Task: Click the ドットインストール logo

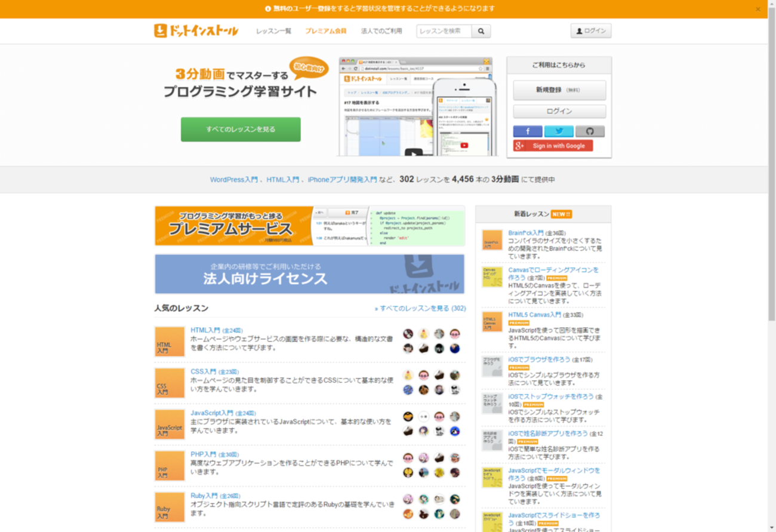Action: point(196,31)
